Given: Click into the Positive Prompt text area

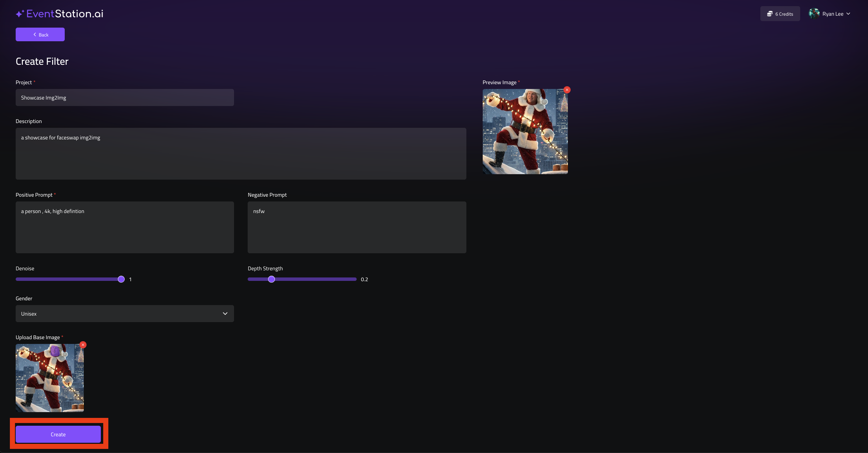Looking at the screenshot, I should coord(125,227).
